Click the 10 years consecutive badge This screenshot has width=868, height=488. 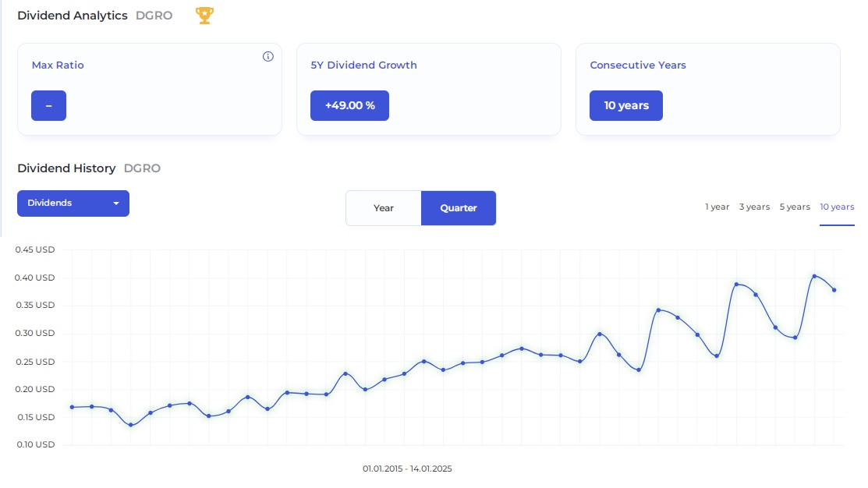[x=626, y=106]
